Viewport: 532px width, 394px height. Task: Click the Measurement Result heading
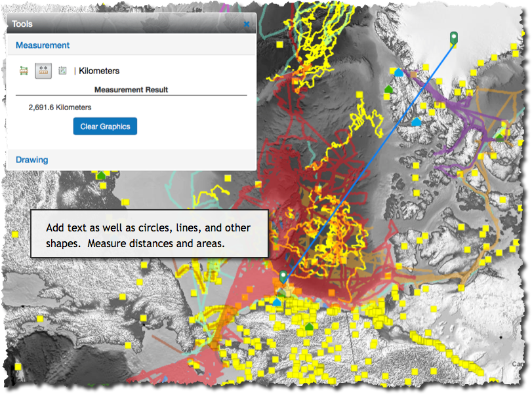(131, 90)
